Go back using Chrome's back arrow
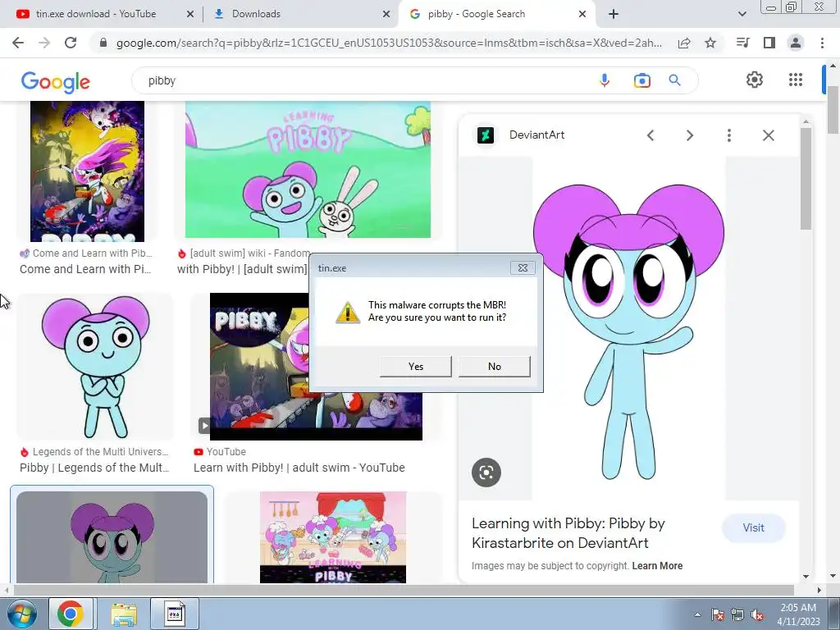 click(x=18, y=43)
